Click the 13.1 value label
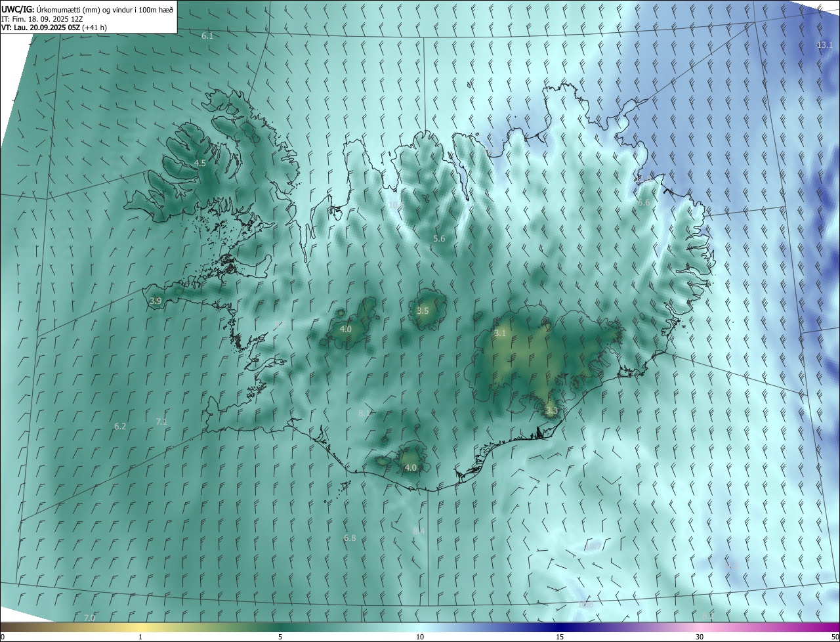The image size is (840, 642). 824,45
